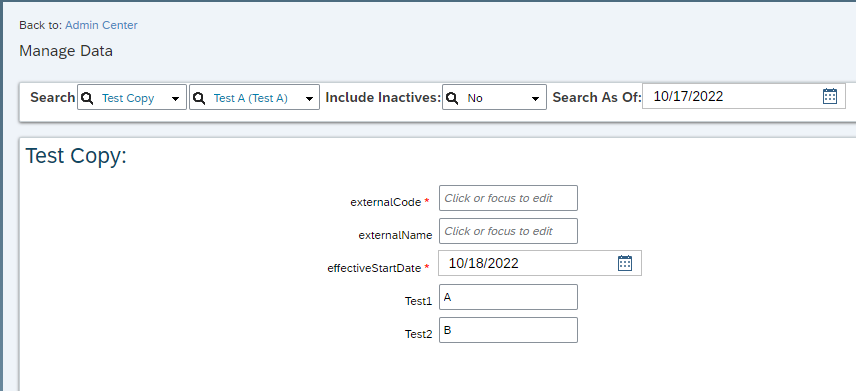Expand the Test A (Test A) dropdown arrow
This screenshot has height=391, width=856.
(x=309, y=99)
